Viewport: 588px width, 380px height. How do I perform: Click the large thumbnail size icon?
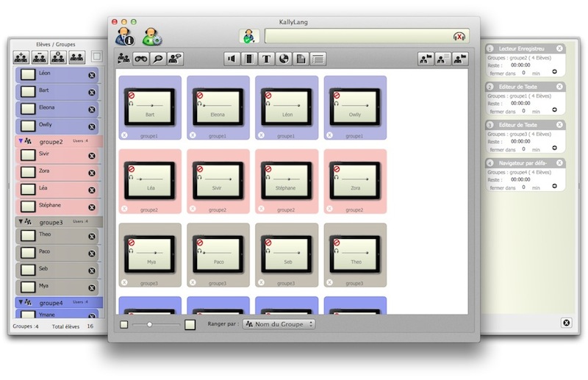[x=190, y=324]
